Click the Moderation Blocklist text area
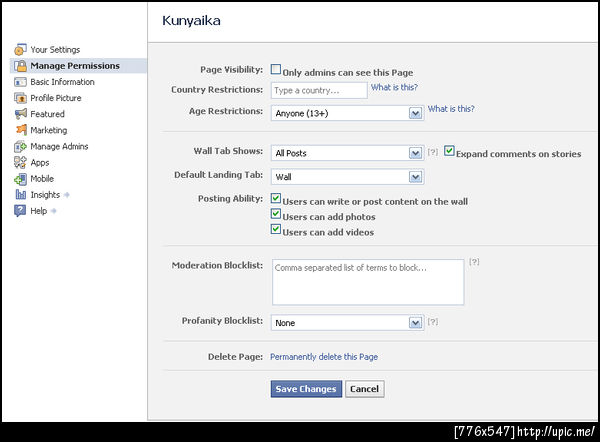This screenshot has height=442, width=600. 368,282
